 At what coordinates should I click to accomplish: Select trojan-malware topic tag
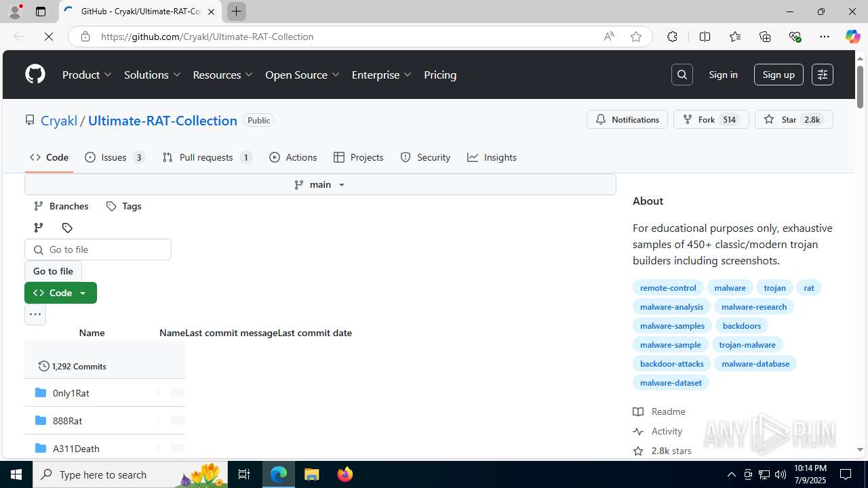pyautogui.click(x=747, y=344)
